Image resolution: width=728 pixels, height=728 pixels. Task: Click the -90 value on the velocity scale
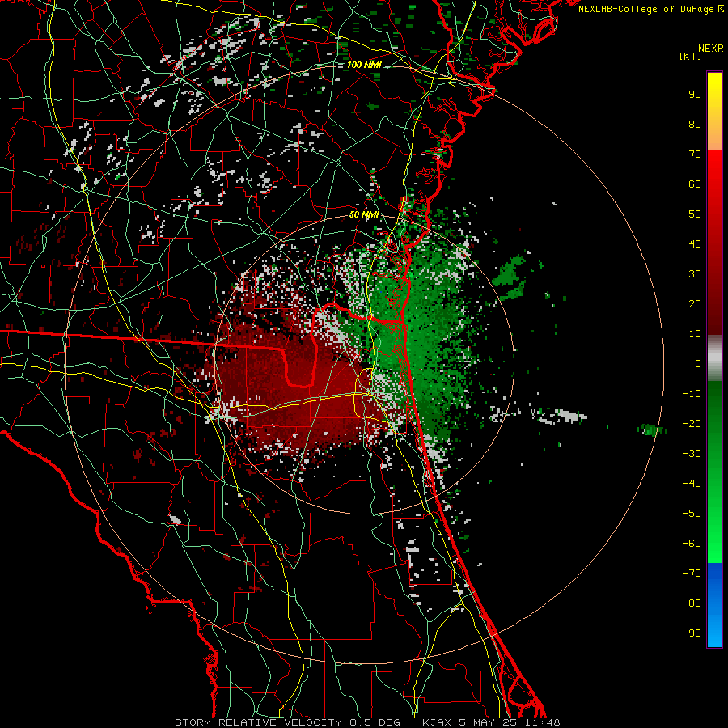click(x=692, y=633)
